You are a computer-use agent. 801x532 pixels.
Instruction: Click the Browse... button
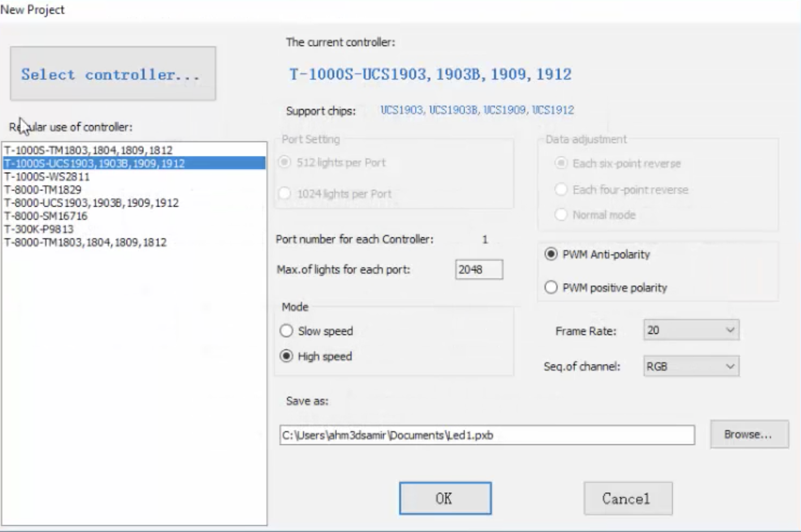pos(749,434)
